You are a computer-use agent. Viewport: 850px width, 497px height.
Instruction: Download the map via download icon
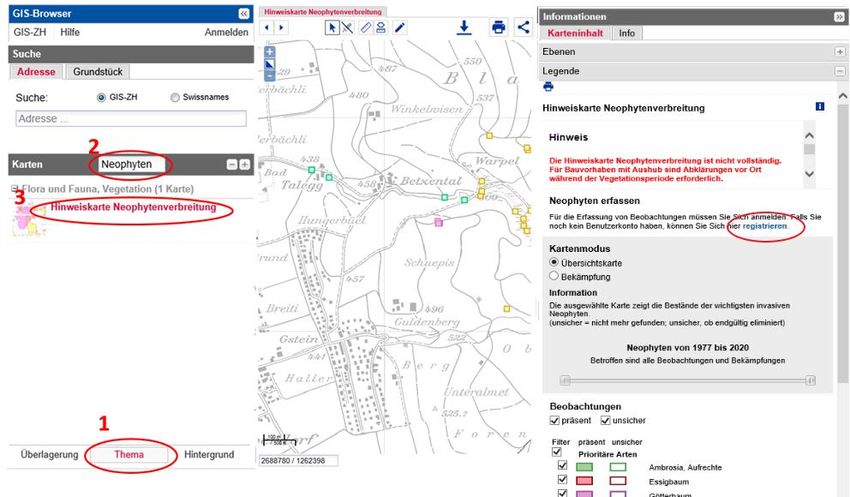tap(464, 28)
